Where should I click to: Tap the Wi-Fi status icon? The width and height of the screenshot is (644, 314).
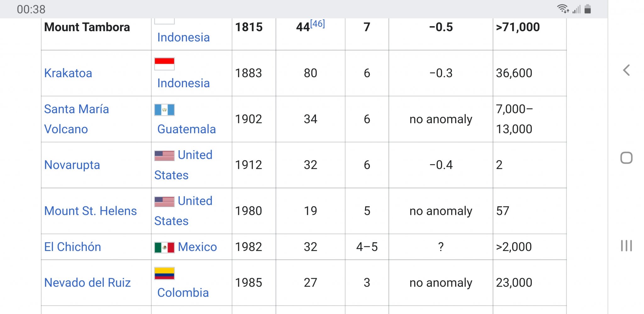tap(563, 9)
